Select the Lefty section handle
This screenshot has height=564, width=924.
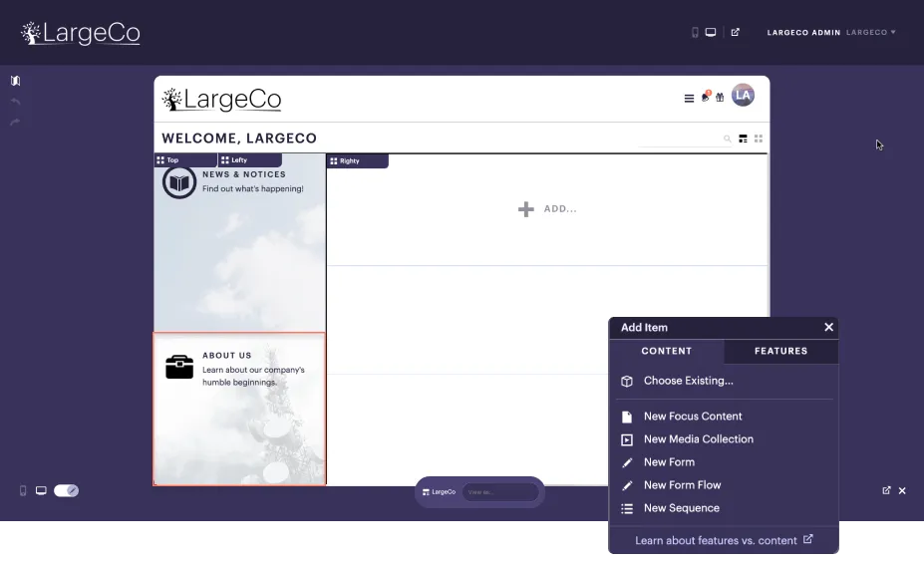click(x=250, y=159)
